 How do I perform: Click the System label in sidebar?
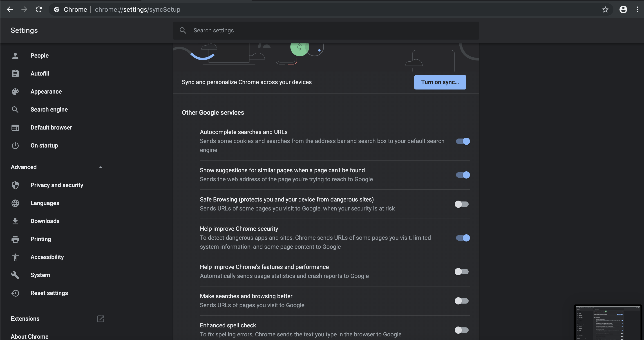[40, 275]
